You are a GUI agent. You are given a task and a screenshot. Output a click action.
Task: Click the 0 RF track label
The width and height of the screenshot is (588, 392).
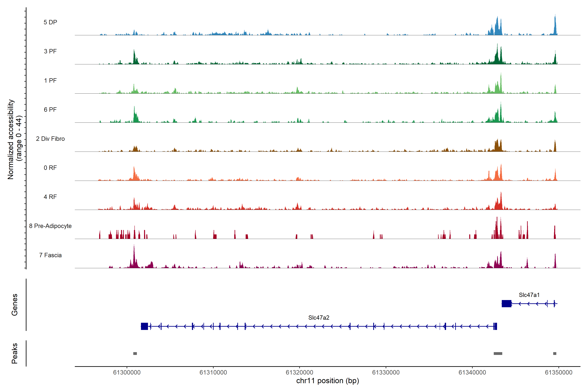(x=50, y=168)
